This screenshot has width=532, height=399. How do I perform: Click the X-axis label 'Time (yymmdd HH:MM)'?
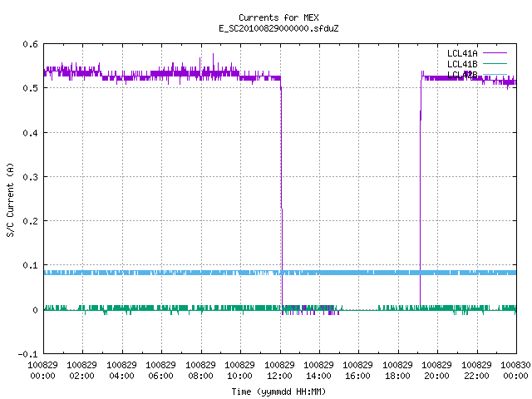pyautogui.click(x=278, y=392)
